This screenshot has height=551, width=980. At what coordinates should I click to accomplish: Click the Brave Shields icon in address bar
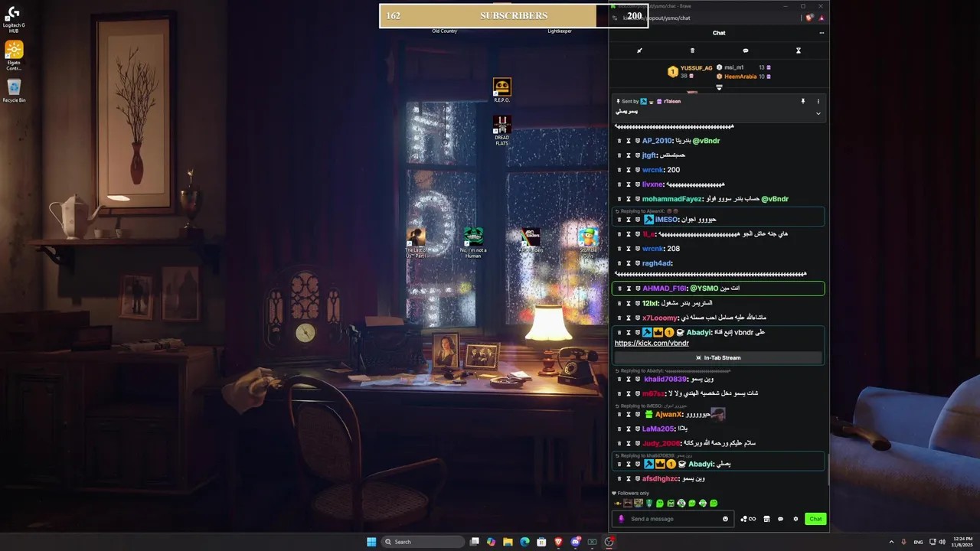pyautogui.click(x=809, y=18)
